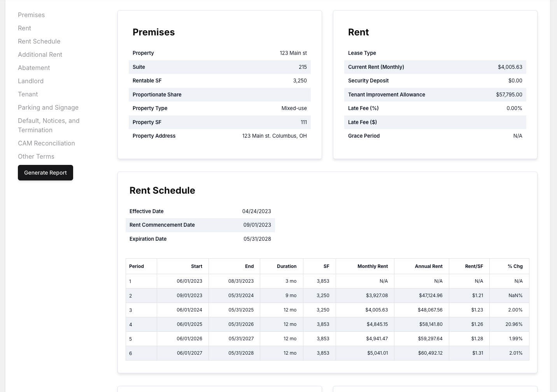This screenshot has width=557, height=392.
Task: Select Other Terms in the sidebar
Action: tap(36, 156)
